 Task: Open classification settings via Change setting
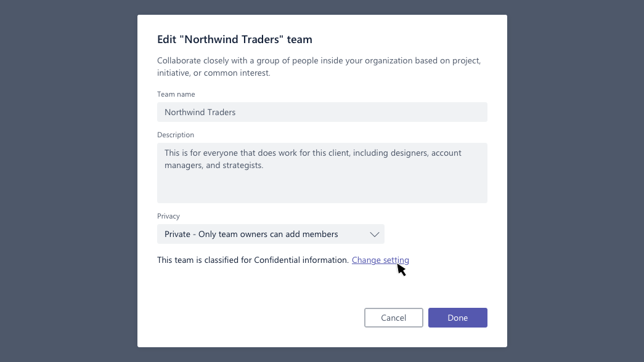pos(380,260)
